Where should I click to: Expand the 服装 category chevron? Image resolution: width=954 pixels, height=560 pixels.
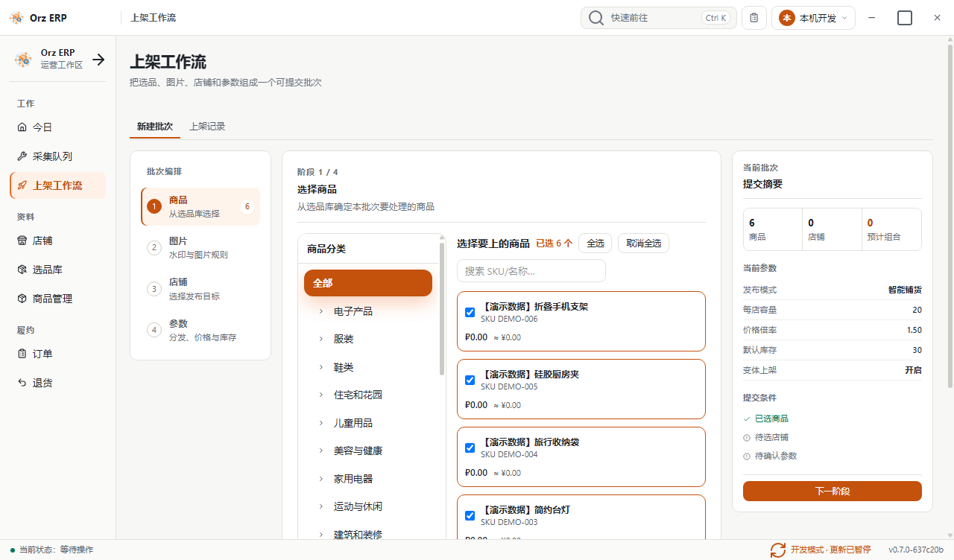point(321,339)
